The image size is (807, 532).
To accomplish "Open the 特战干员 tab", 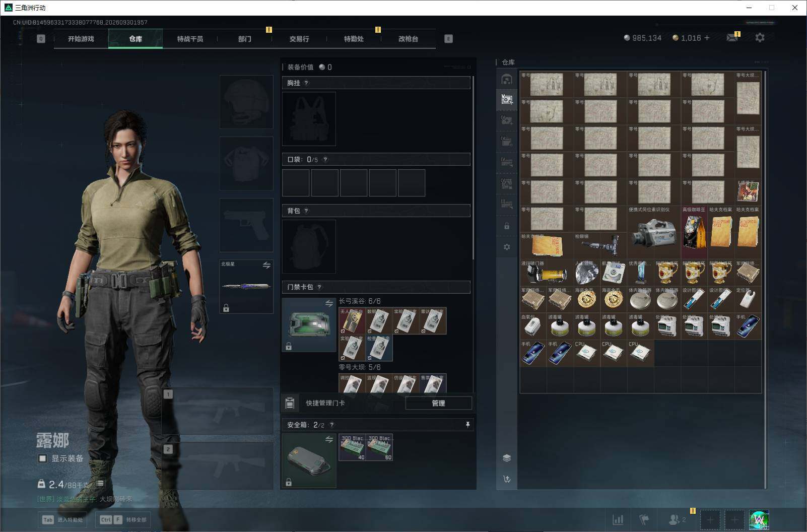I will point(190,39).
